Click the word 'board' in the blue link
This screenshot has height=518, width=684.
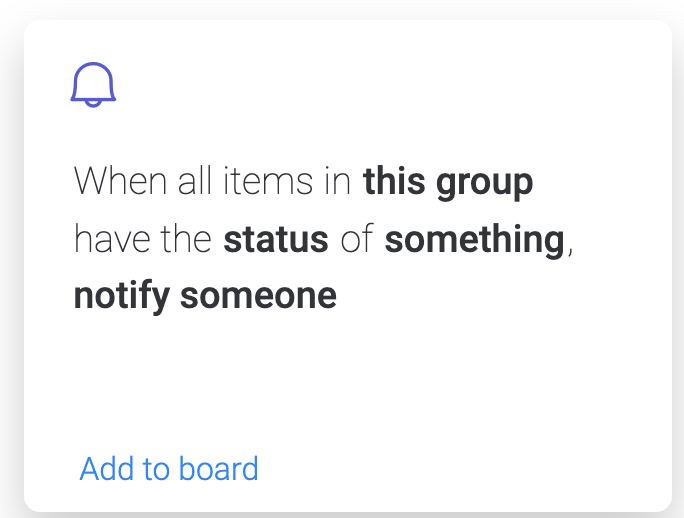219,469
